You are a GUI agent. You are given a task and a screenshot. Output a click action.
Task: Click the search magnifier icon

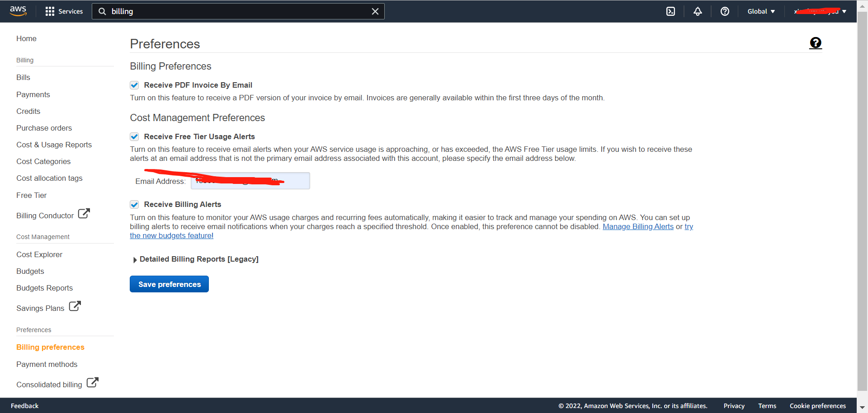coord(103,11)
